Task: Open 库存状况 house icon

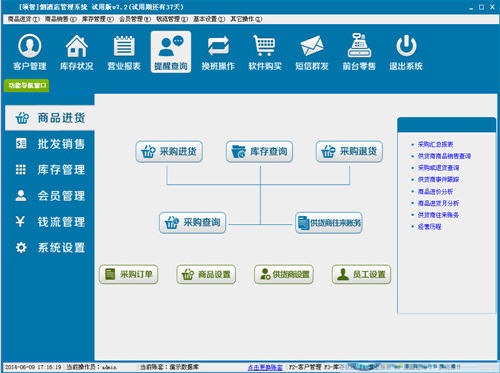Action: click(77, 52)
